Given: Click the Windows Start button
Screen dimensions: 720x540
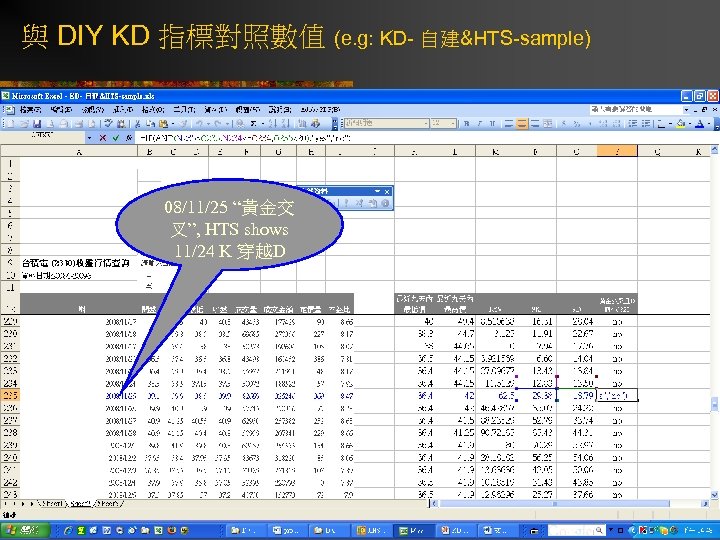Looking at the screenshot, I should pos(25,530).
